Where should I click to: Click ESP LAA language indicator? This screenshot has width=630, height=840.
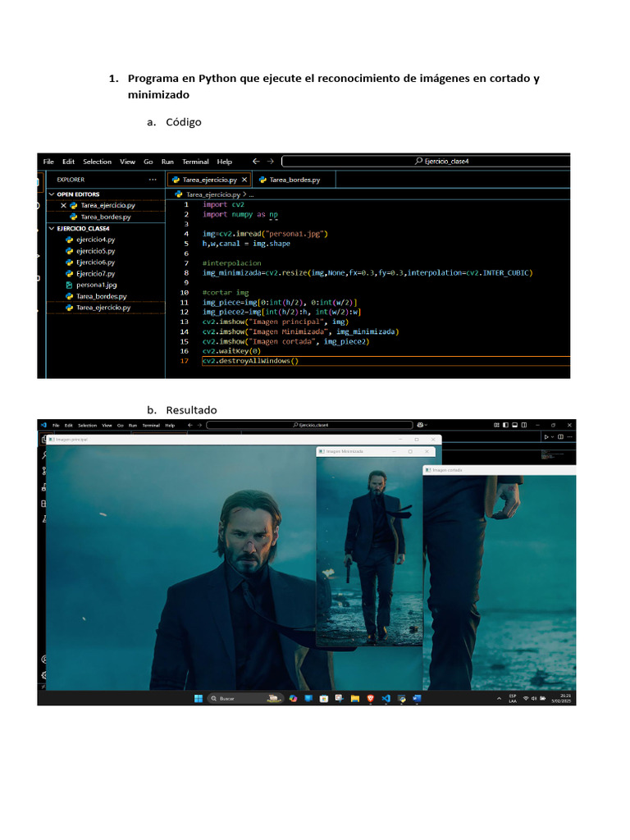tap(513, 699)
